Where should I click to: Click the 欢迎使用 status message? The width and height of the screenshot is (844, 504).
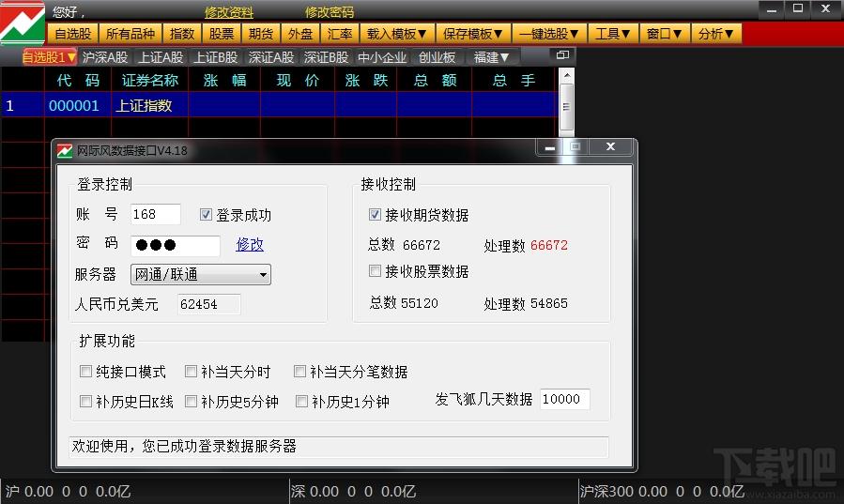[x=184, y=446]
